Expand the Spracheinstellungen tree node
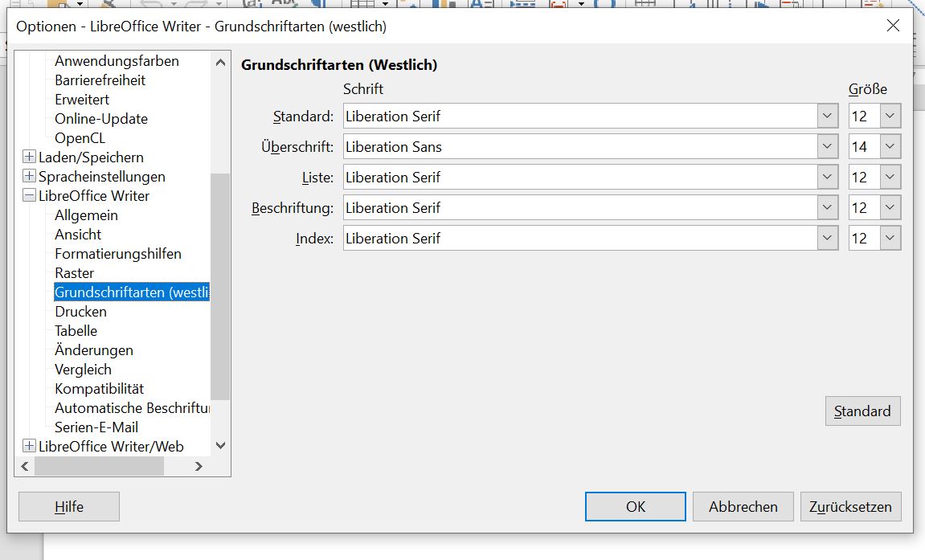925x560 pixels. 29,176
